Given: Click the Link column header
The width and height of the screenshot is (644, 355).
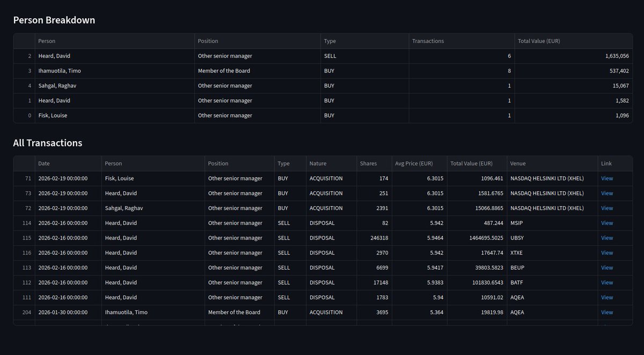Looking at the screenshot, I should (615, 164).
